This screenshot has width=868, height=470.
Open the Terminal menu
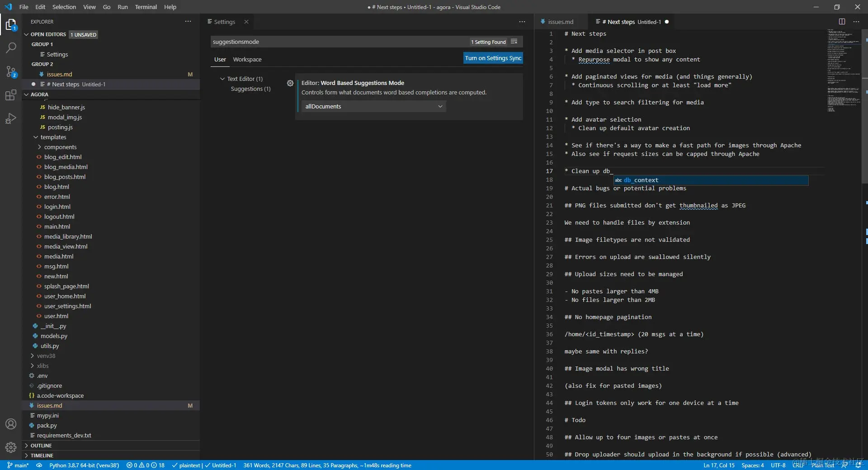coord(146,7)
